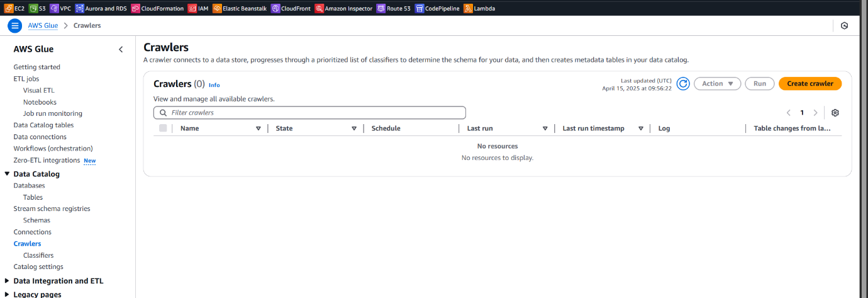868x298 pixels.
Task: Open the S3 service shortcut icon
Action: coord(33,9)
